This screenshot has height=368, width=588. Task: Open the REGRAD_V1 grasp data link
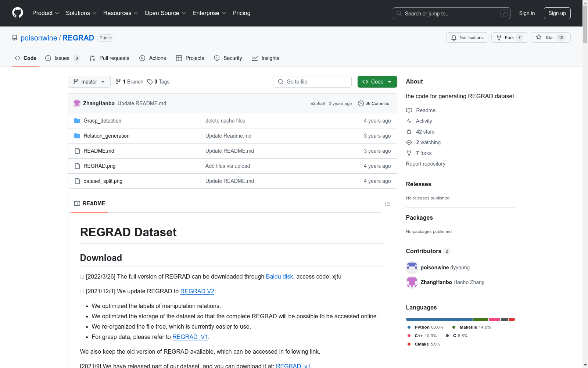190,337
